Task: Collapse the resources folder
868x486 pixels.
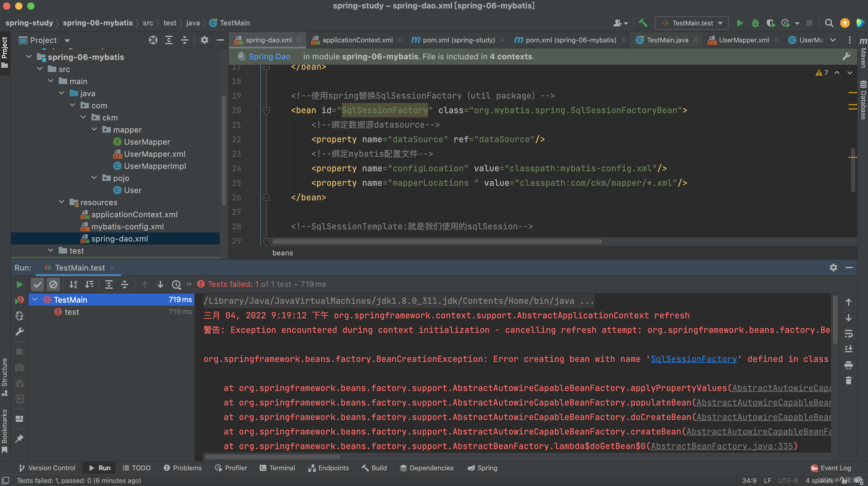Action: [62, 202]
